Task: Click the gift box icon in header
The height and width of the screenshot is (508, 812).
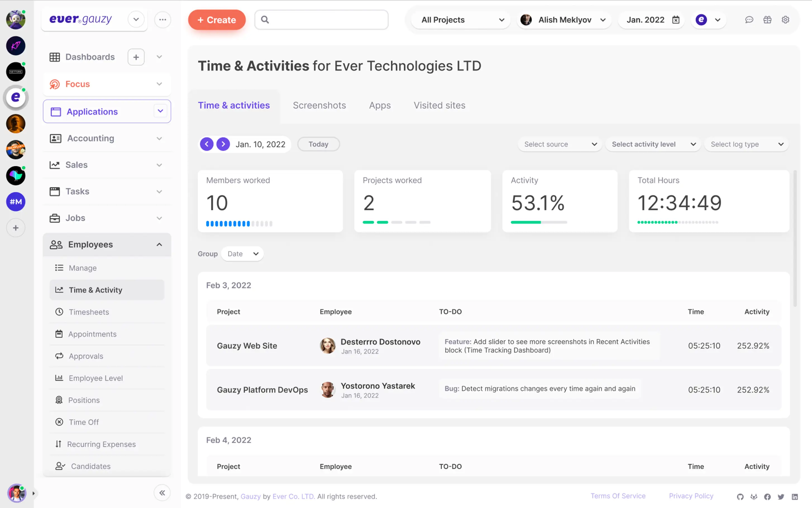Action: coord(767,20)
